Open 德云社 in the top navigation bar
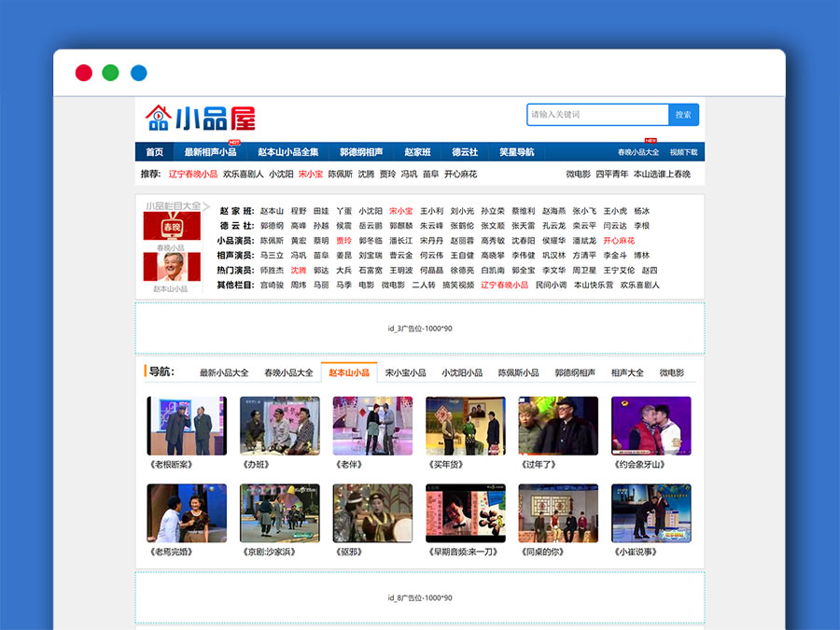 (465, 152)
